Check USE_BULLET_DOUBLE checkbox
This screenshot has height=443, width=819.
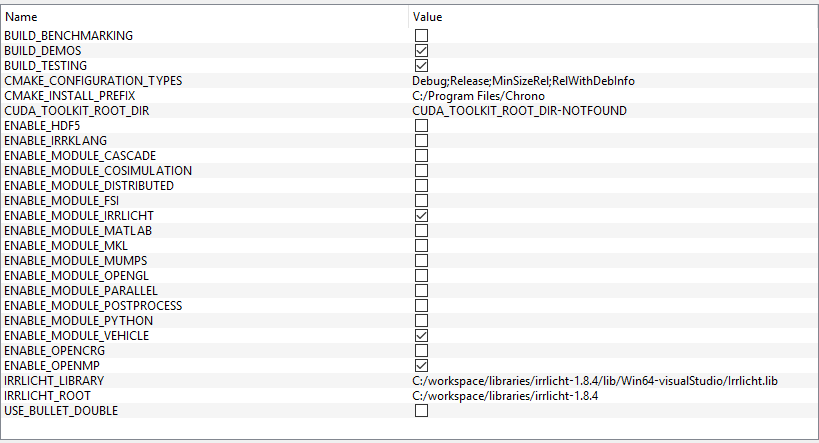click(x=421, y=411)
